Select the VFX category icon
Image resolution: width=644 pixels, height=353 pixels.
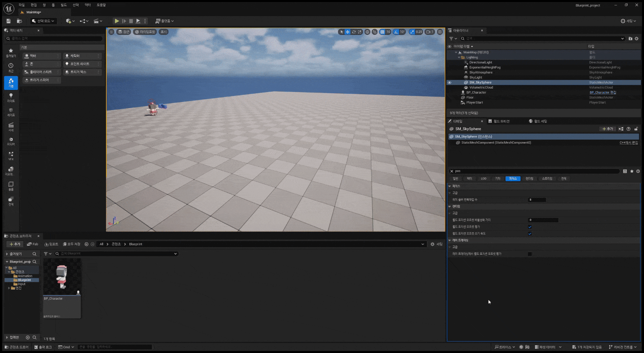click(x=11, y=156)
